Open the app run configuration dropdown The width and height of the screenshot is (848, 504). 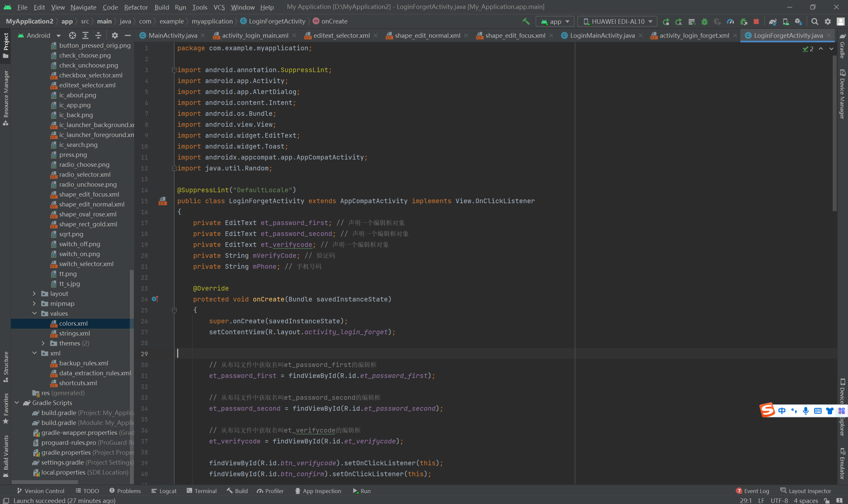click(555, 22)
